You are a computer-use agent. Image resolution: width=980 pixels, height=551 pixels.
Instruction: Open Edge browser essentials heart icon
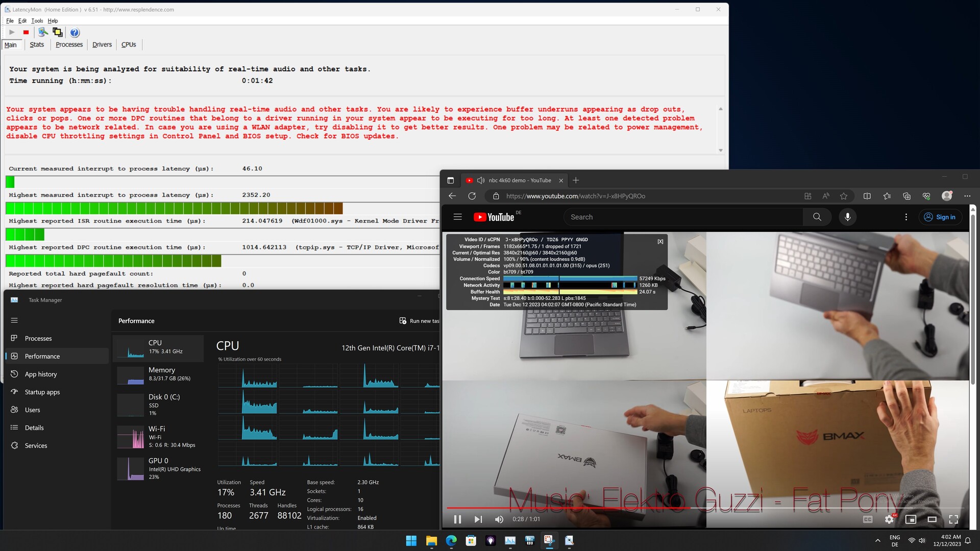tap(926, 196)
